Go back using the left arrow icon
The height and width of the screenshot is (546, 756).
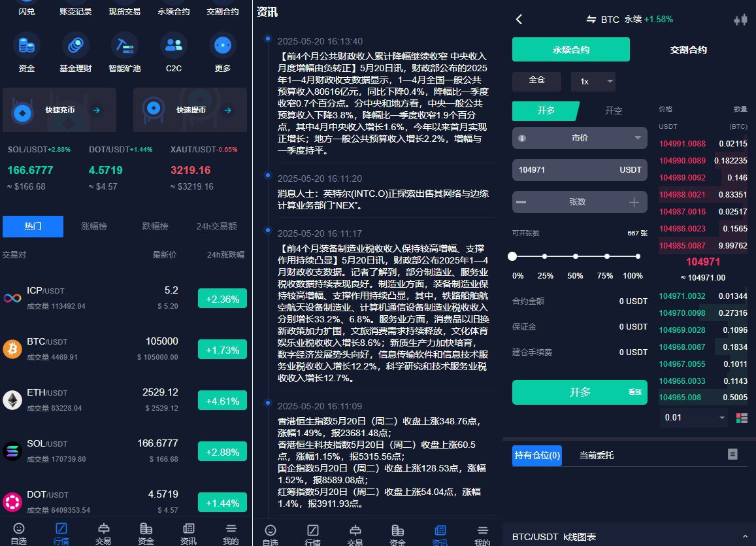coord(519,20)
